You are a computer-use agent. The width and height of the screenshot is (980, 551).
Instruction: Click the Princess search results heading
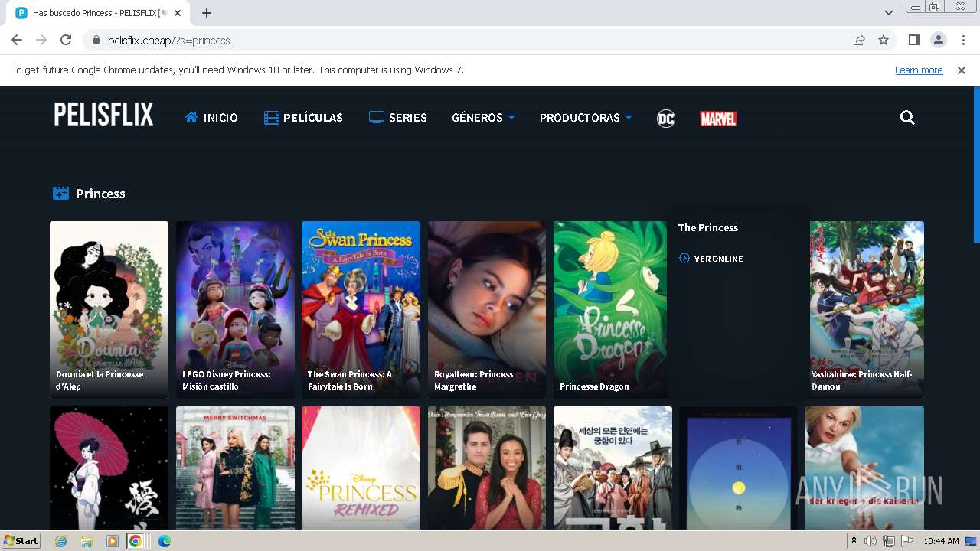coord(100,194)
